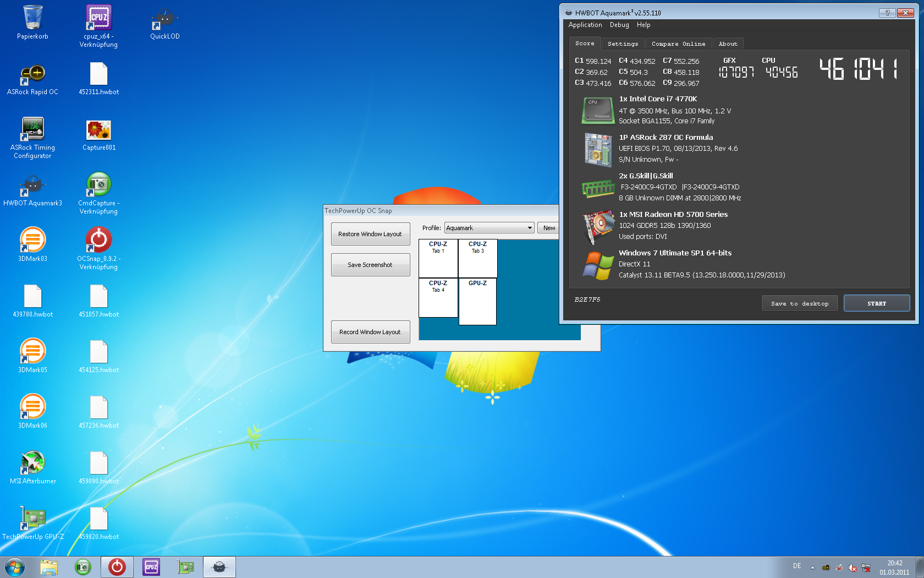Viewport: 924px width, 578px height.
Task: Open the Debug menu in Aquamark
Action: coord(619,25)
